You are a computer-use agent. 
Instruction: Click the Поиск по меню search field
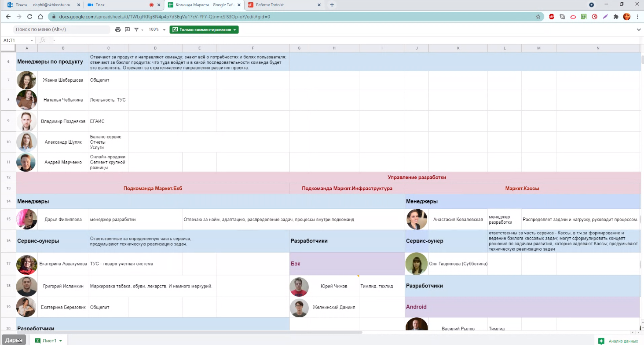click(62, 29)
